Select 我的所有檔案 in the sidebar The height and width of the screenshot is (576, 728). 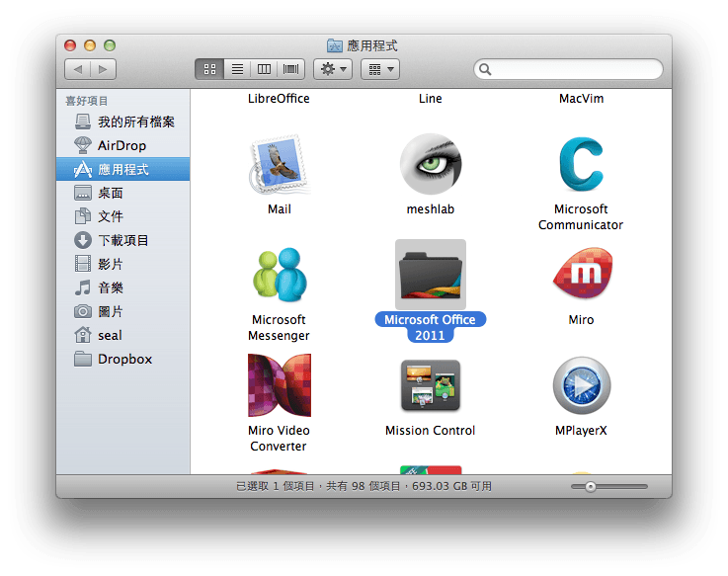tap(123, 122)
